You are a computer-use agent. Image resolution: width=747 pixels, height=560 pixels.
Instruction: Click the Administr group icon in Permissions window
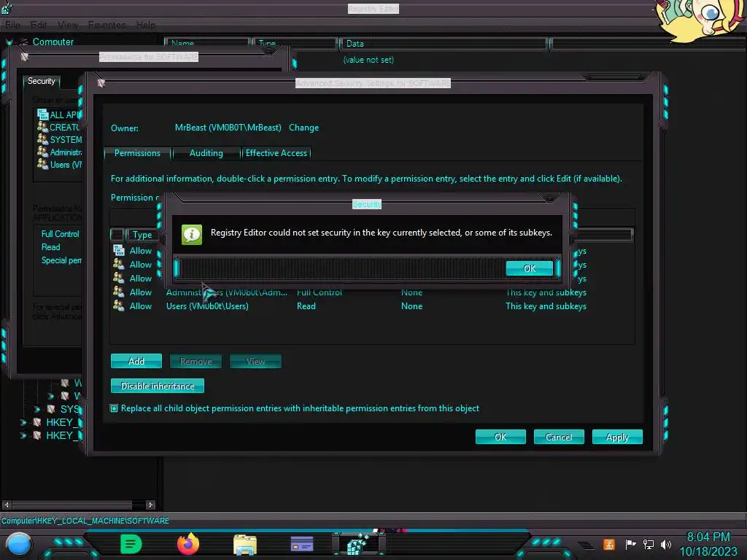[42, 152]
